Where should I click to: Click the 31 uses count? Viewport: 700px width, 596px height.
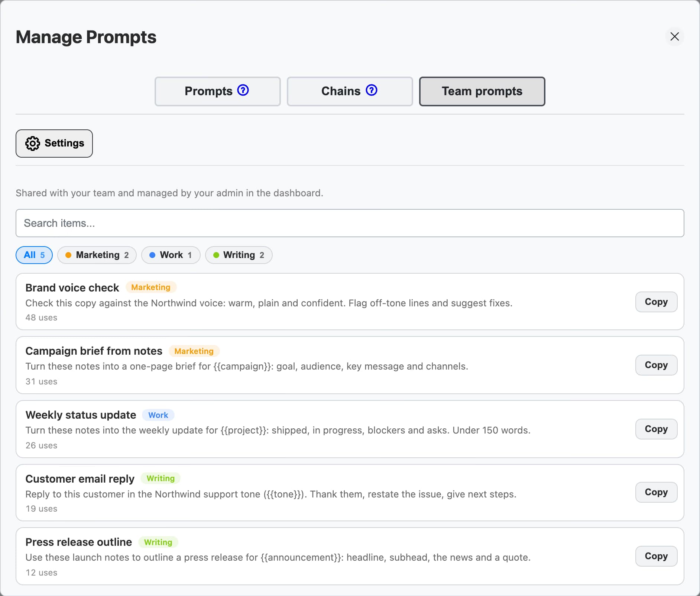click(41, 381)
